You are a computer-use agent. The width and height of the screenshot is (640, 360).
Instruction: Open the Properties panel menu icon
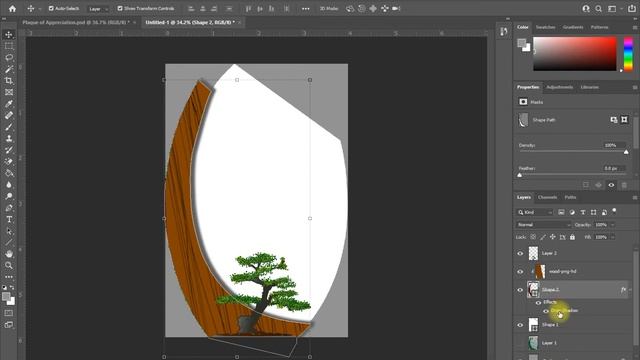[x=635, y=87]
